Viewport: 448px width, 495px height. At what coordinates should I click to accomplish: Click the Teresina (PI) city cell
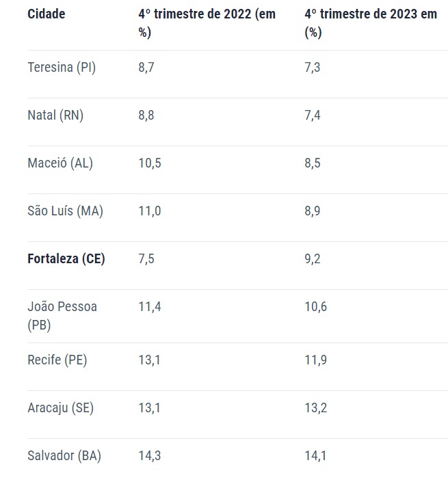click(62, 67)
